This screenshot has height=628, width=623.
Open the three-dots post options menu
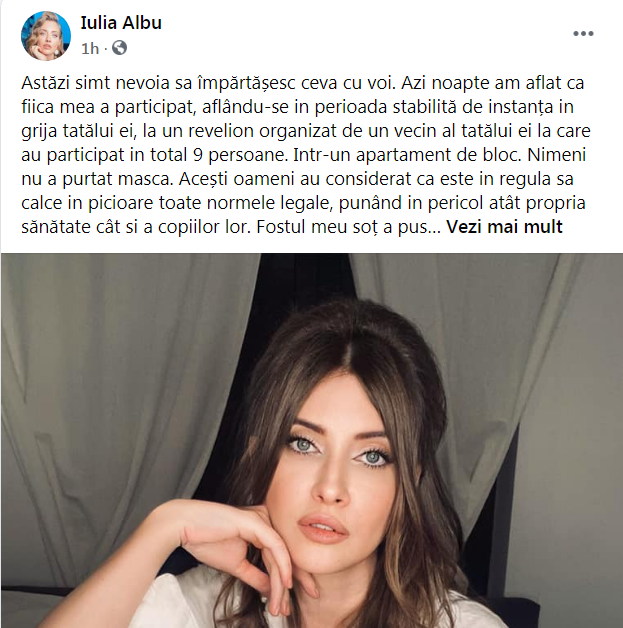(x=583, y=34)
